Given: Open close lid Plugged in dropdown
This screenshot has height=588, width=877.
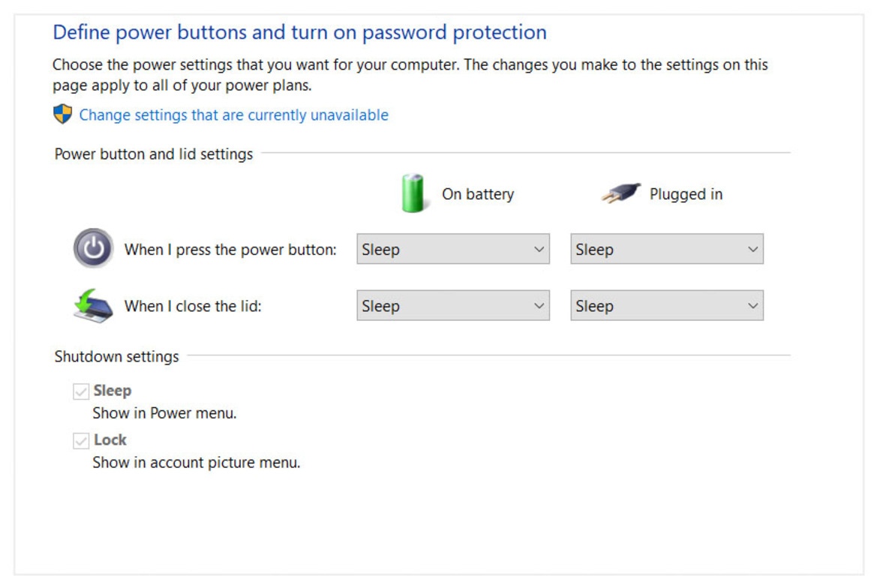Looking at the screenshot, I should (x=667, y=305).
